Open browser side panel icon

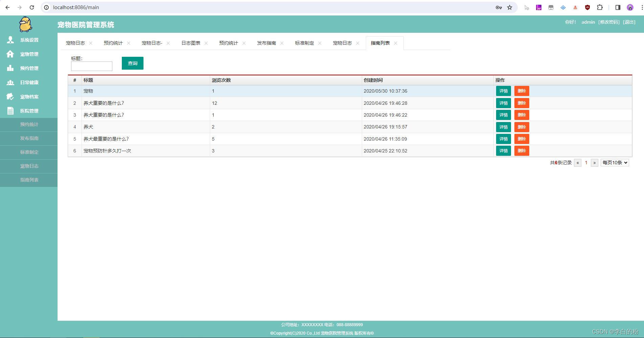618,7
